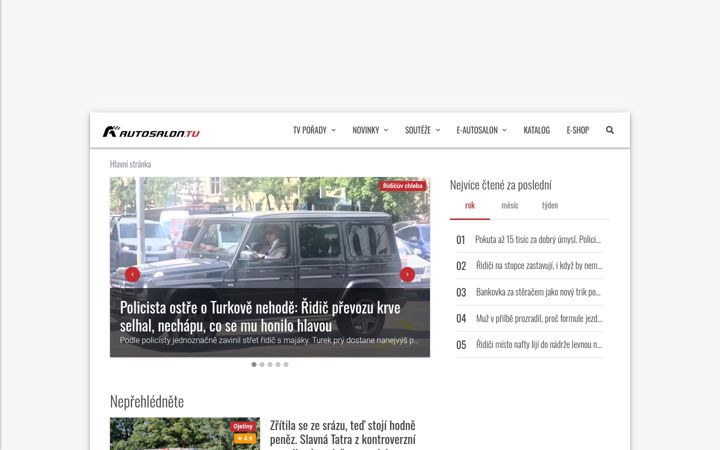Open the Tatra article thumbnail image

click(x=185, y=434)
